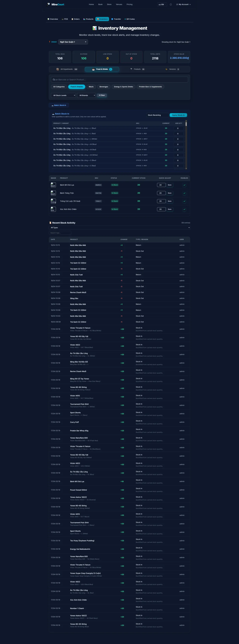Click the Transfer tab icon

(x=112, y=19)
